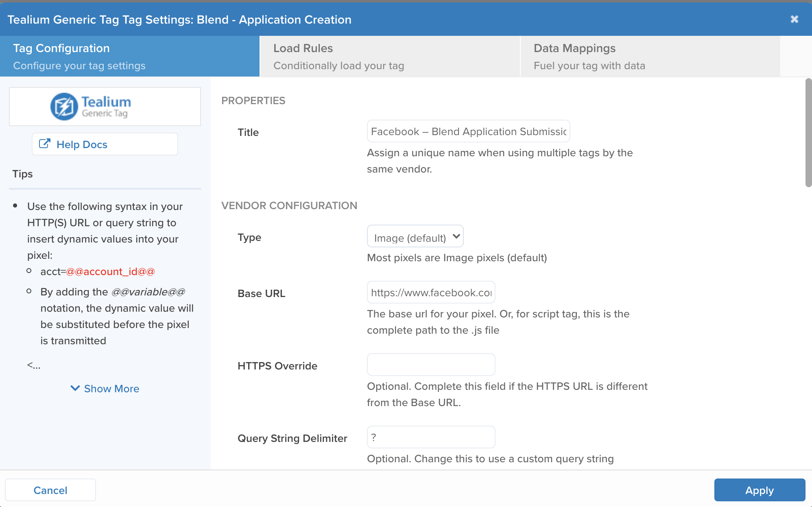Click the vertical scrollbar on the right

tap(808, 133)
